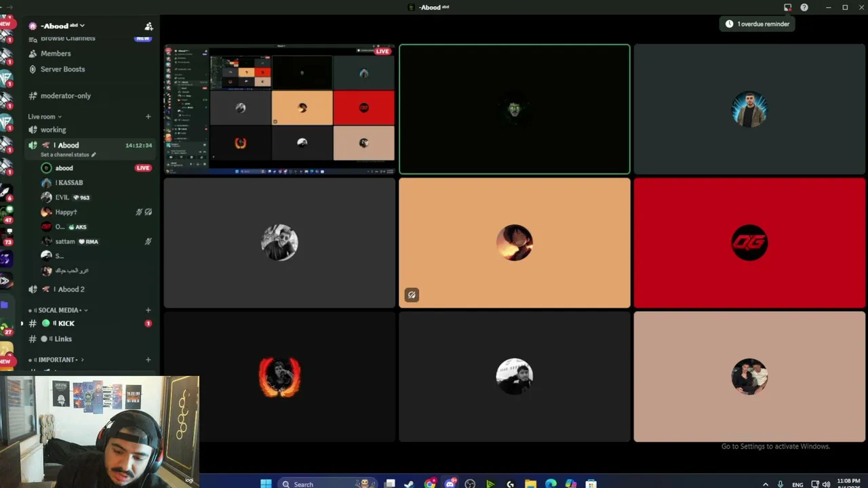Click the 1 overdue reminder notification
This screenshot has height=488, width=868.
[x=757, y=24]
